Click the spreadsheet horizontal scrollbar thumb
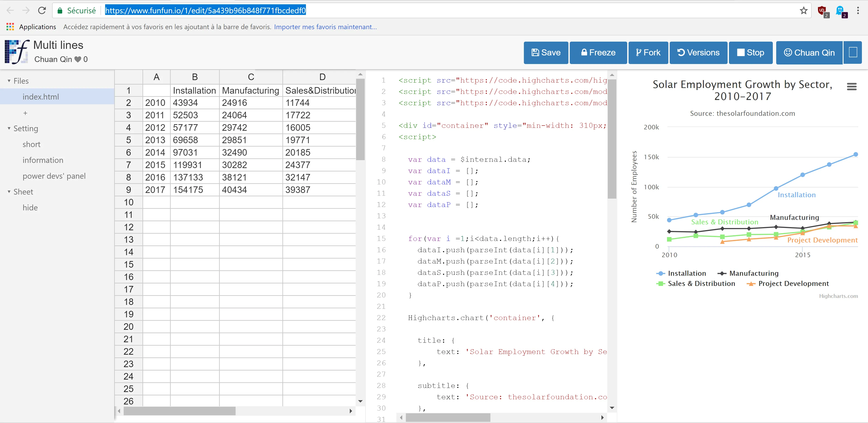 [179, 411]
